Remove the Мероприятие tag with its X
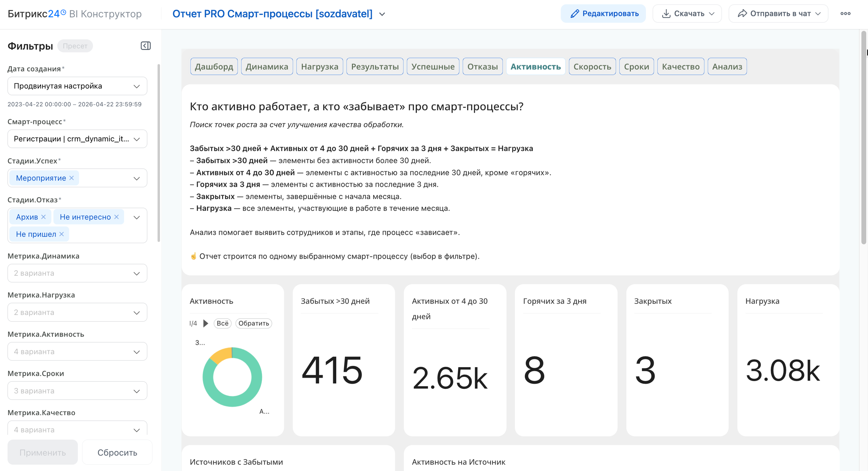Image resolution: width=868 pixels, height=471 pixels. 71,178
